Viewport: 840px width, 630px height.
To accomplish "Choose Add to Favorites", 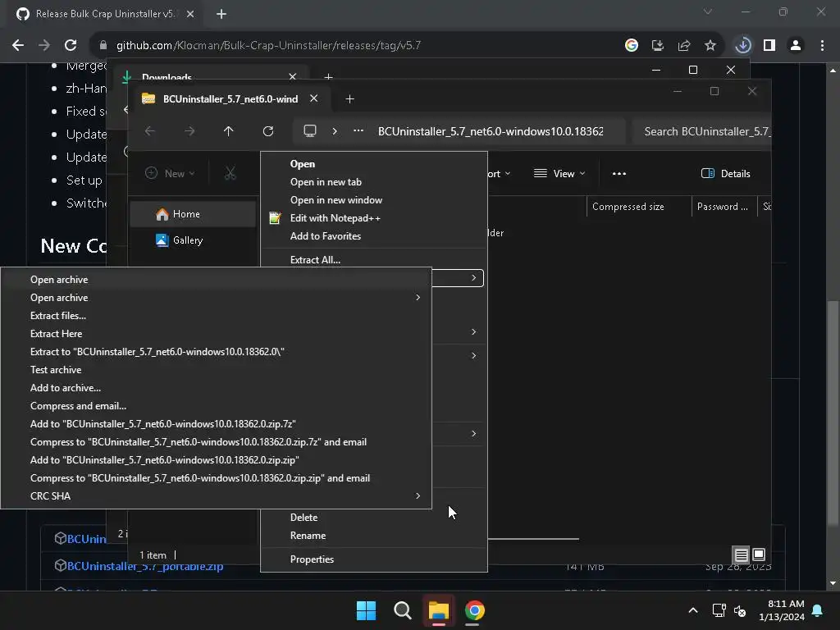I will [x=374, y=236].
